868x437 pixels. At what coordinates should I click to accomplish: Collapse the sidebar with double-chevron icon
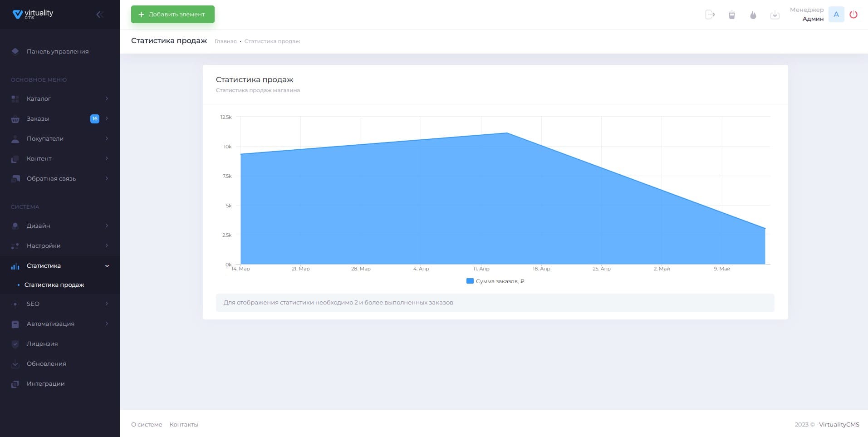(100, 15)
